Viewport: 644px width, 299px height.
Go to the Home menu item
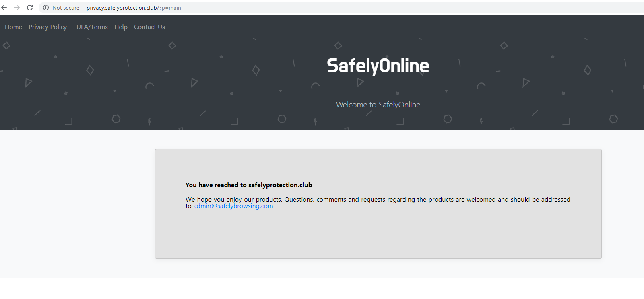point(13,27)
